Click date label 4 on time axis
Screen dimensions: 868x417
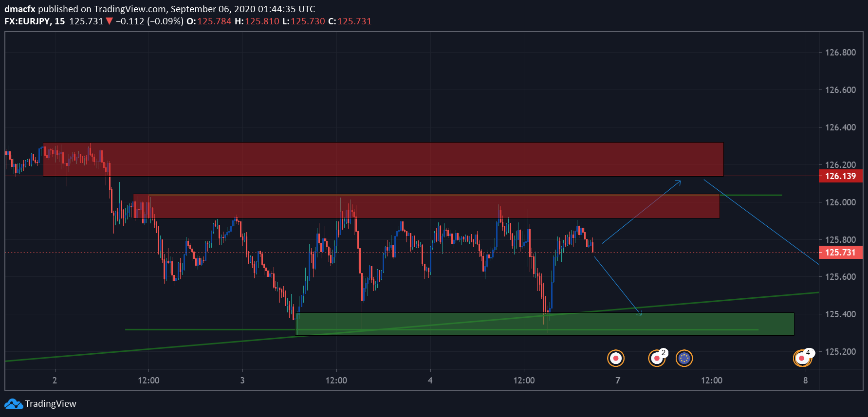[430, 381]
